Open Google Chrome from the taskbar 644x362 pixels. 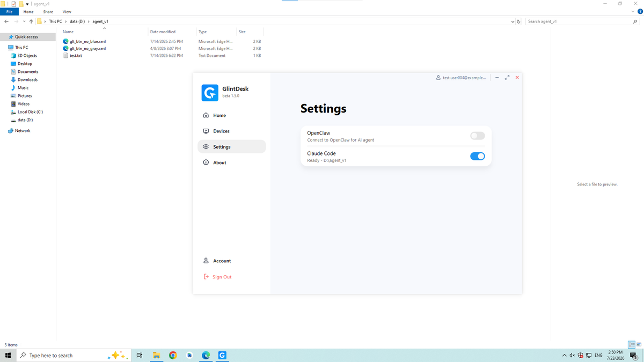click(x=173, y=355)
